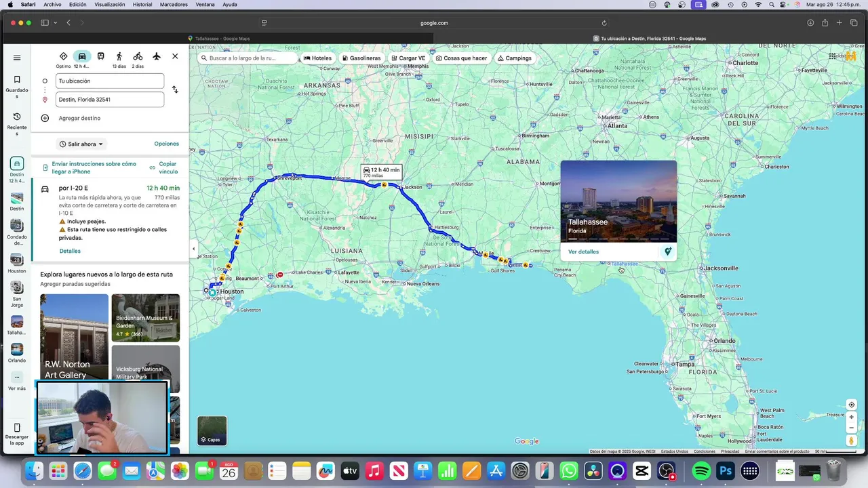The height and width of the screenshot is (488, 868).
Task: Click directions icon on Tallahassee card
Action: pos(667,251)
